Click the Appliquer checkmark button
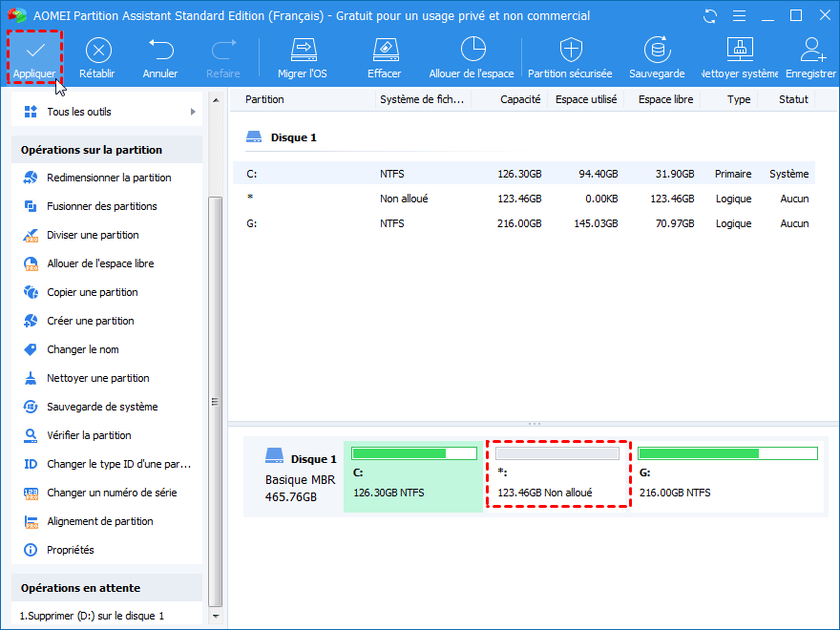 pyautogui.click(x=34, y=56)
